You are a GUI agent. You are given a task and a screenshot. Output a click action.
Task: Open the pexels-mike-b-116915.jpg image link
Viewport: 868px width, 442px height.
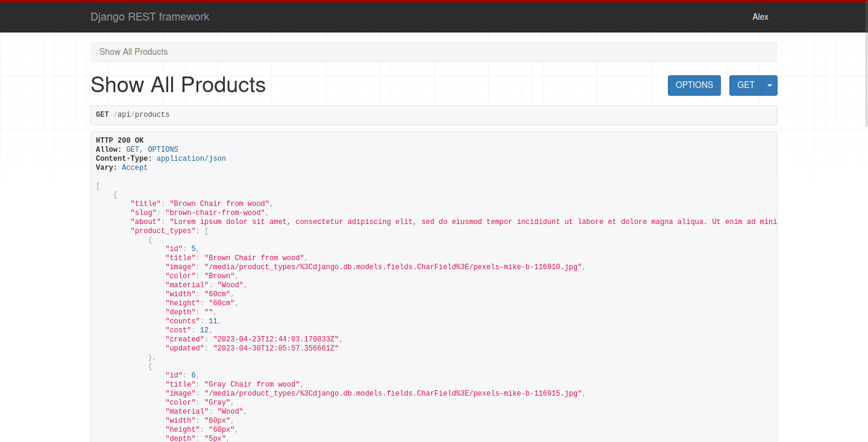click(392, 393)
